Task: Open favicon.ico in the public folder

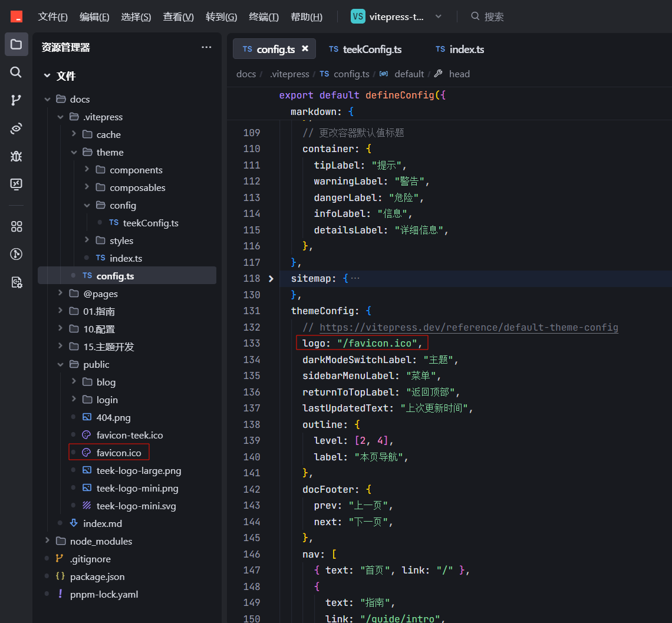Action: coord(118,453)
